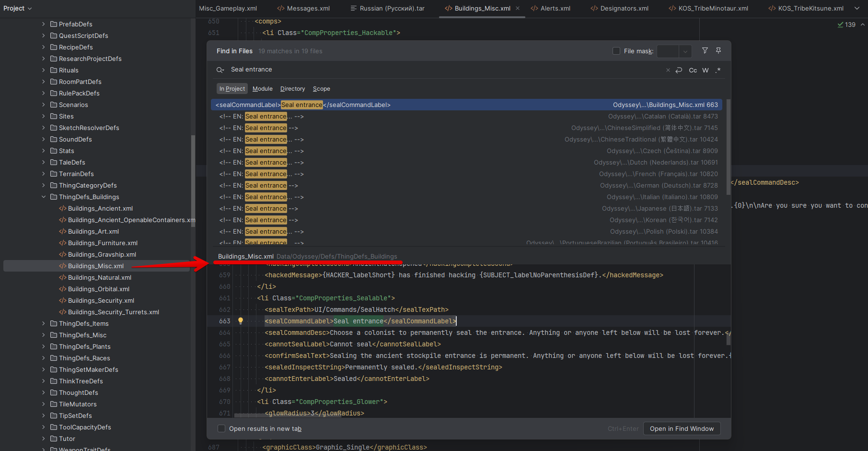Image resolution: width=868 pixels, height=451 pixels.
Task: Open Buildings_Security.xml in the project tree
Action: click(101, 300)
